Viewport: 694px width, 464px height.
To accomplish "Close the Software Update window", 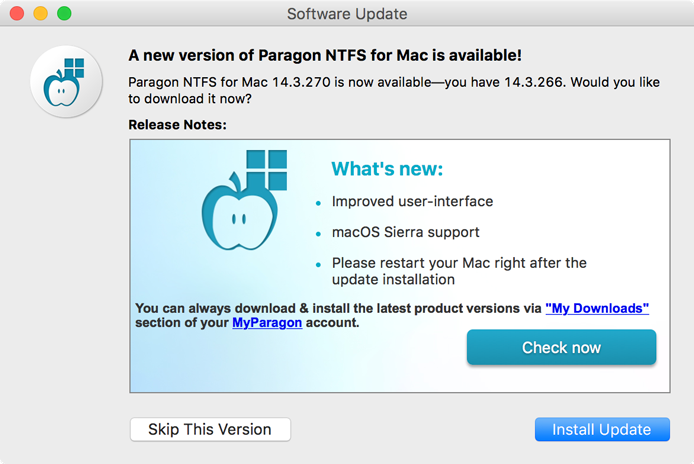I will point(17,14).
